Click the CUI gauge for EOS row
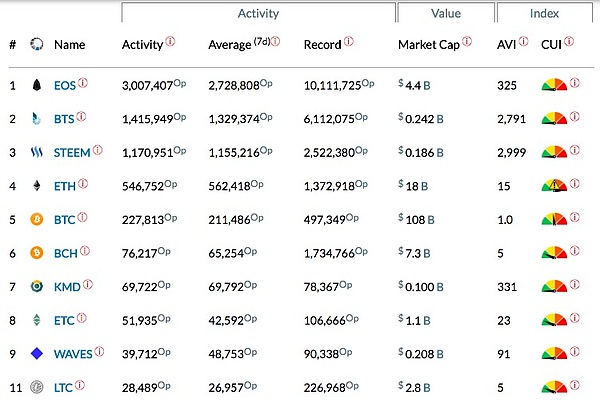Viewport: 600px width, 403px height. point(553,85)
